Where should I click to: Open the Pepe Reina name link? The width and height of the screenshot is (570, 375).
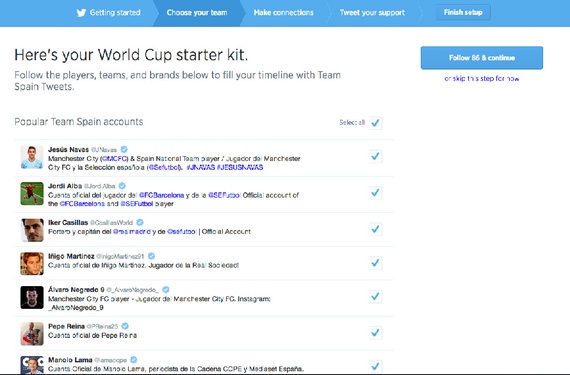[x=67, y=326]
